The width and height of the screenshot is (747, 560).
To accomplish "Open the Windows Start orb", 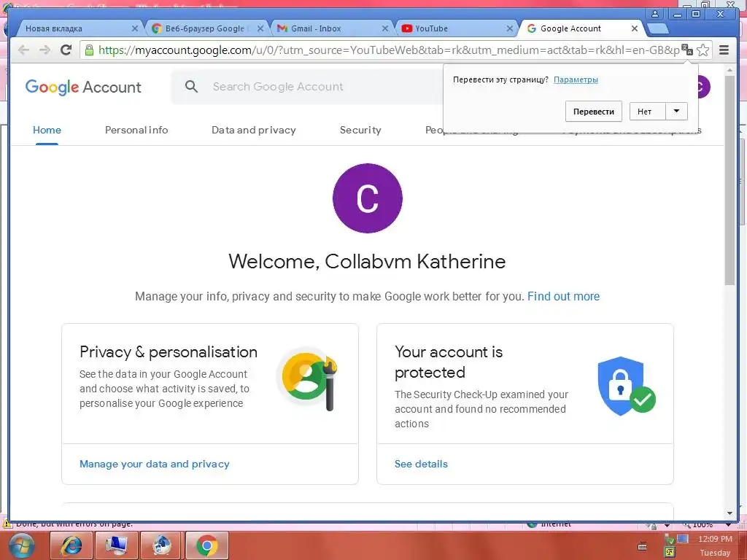I will click(21, 545).
